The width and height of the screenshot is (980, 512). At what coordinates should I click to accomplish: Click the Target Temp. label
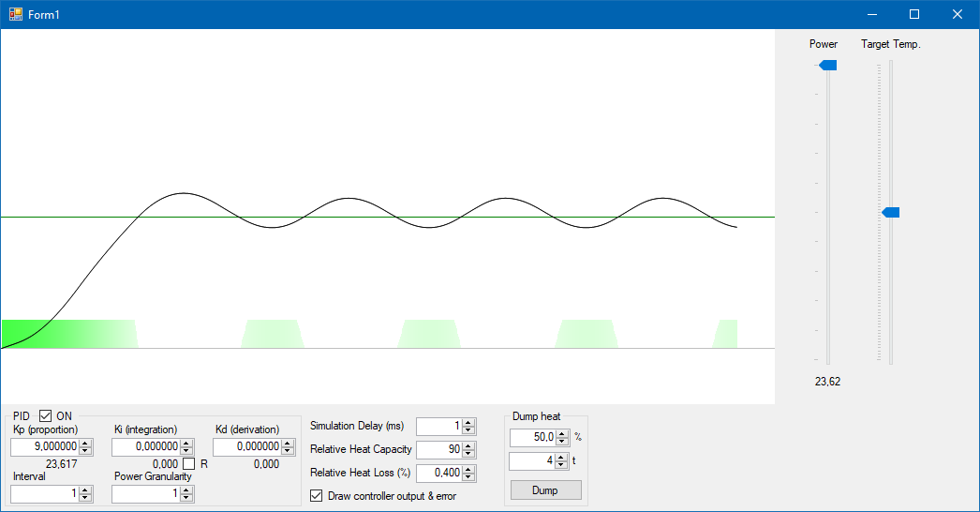click(891, 44)
